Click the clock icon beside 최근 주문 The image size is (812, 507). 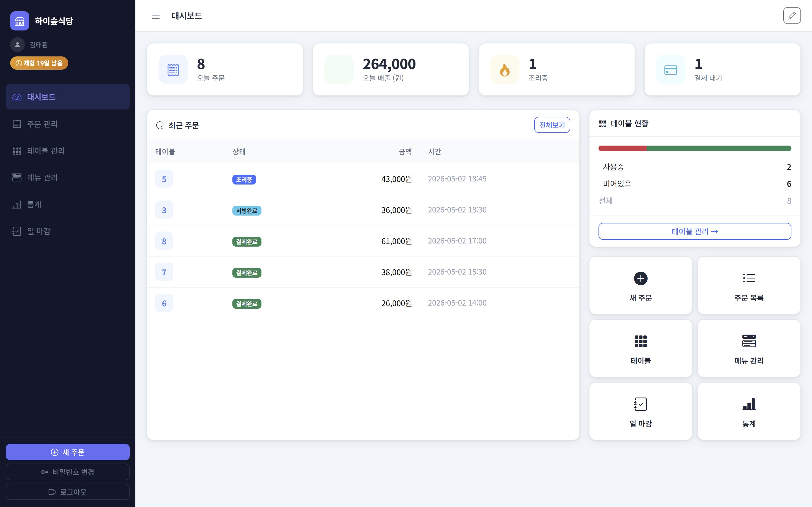coord(160,125)
